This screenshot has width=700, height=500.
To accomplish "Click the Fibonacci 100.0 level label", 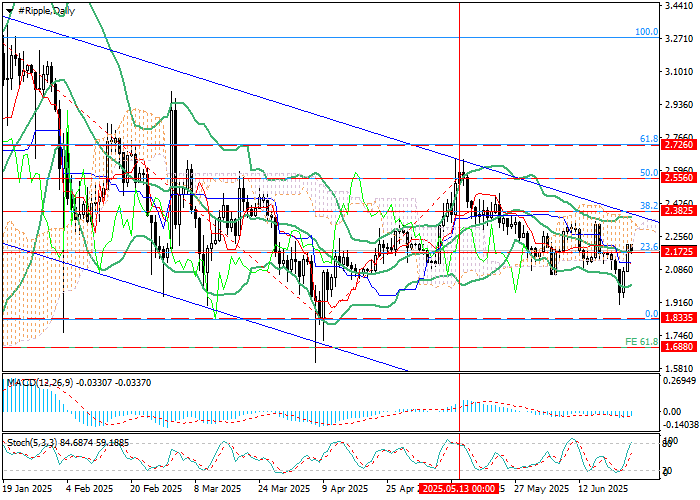I will tap(647, 32).
